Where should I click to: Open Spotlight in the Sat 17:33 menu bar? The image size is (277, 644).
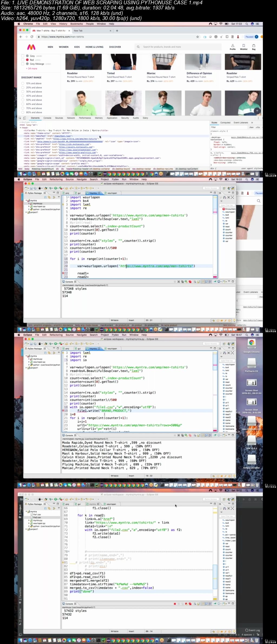pos(247,24)
